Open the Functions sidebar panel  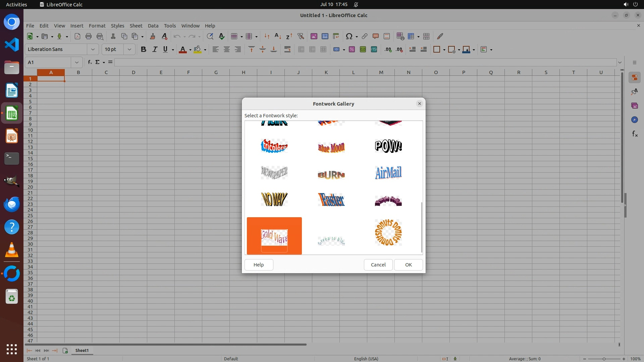tap(635, 134)
